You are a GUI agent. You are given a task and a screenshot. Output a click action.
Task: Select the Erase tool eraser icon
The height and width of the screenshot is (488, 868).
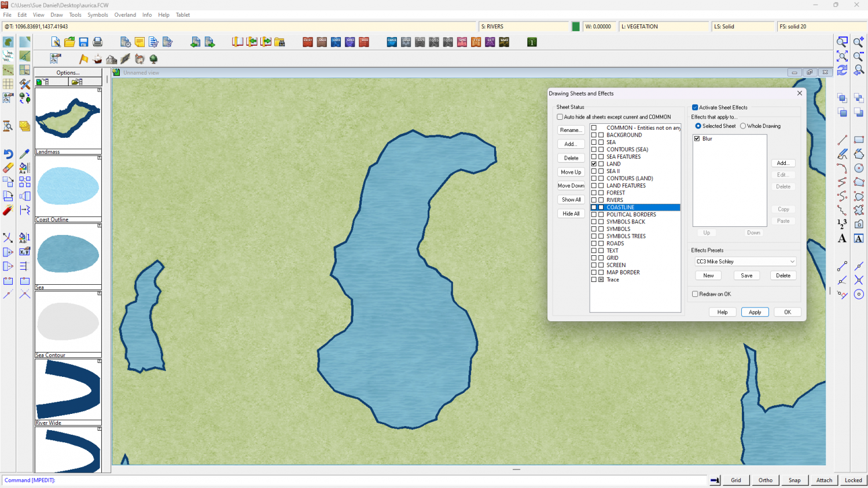(8, 168)
